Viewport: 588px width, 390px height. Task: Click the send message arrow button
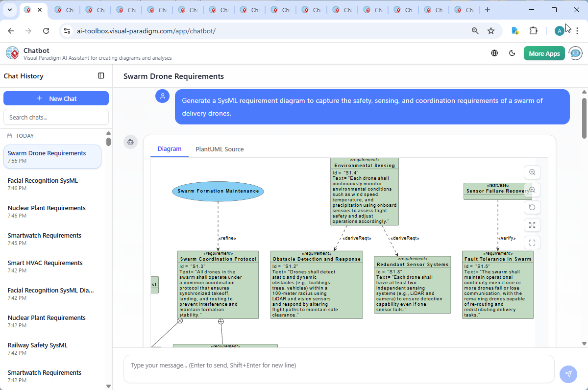click(568, 374)
